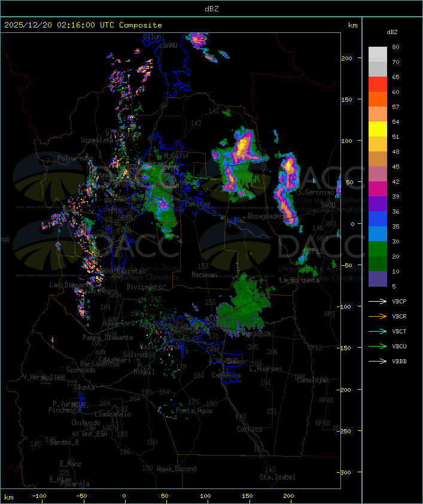
Task: Click the tan 45–48 dBZ legend swatch
Action: pos(378,159)
